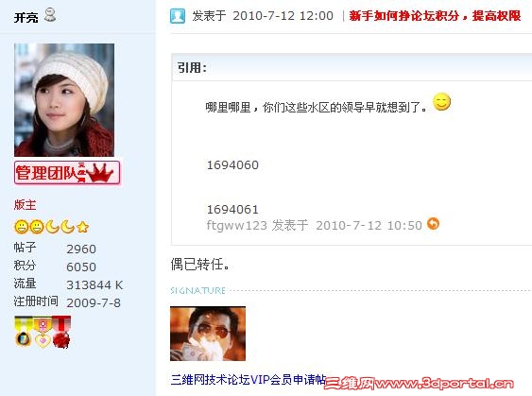Click the 版主 group title
The height and width of the screenshot is (396, 532).
(26, 205)
